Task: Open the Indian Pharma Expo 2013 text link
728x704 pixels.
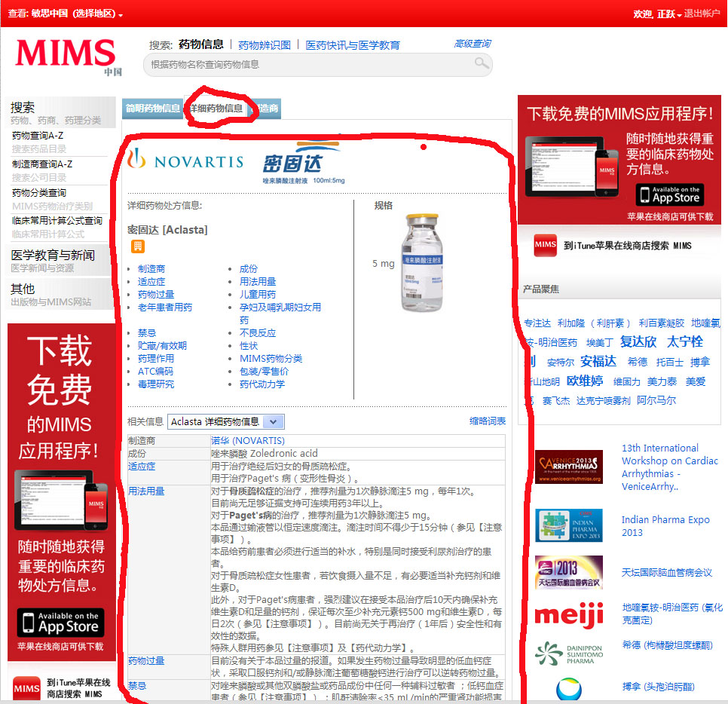Action: point(665,525)
